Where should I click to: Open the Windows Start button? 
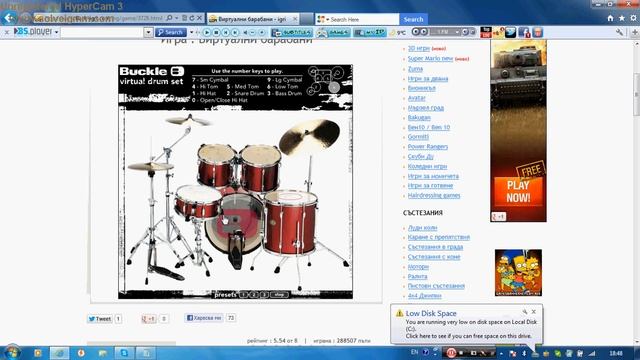tap(12, 352)
